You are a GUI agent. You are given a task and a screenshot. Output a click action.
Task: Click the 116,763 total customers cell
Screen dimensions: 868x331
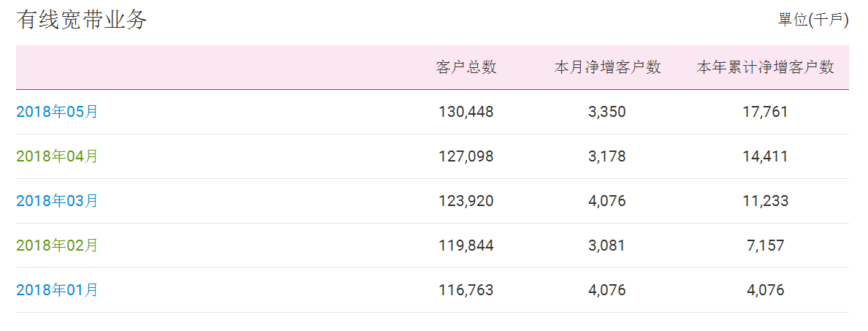466,290
